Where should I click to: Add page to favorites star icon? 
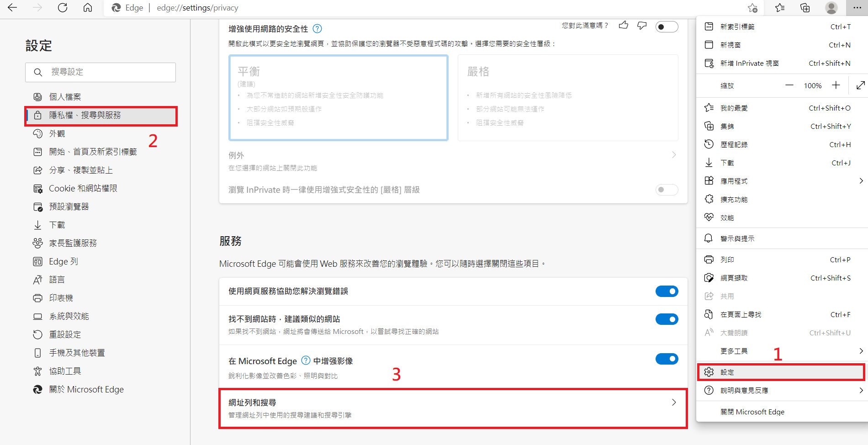coord(752,8)
